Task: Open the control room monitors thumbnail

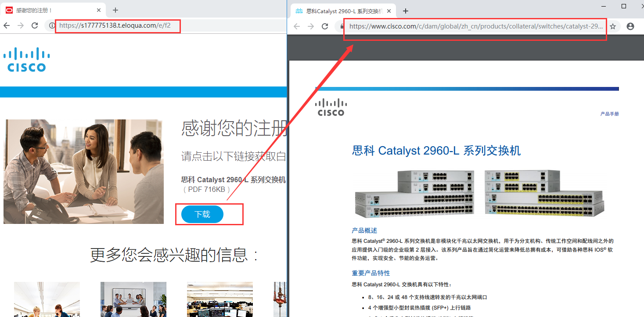Action: coord(220,299)
